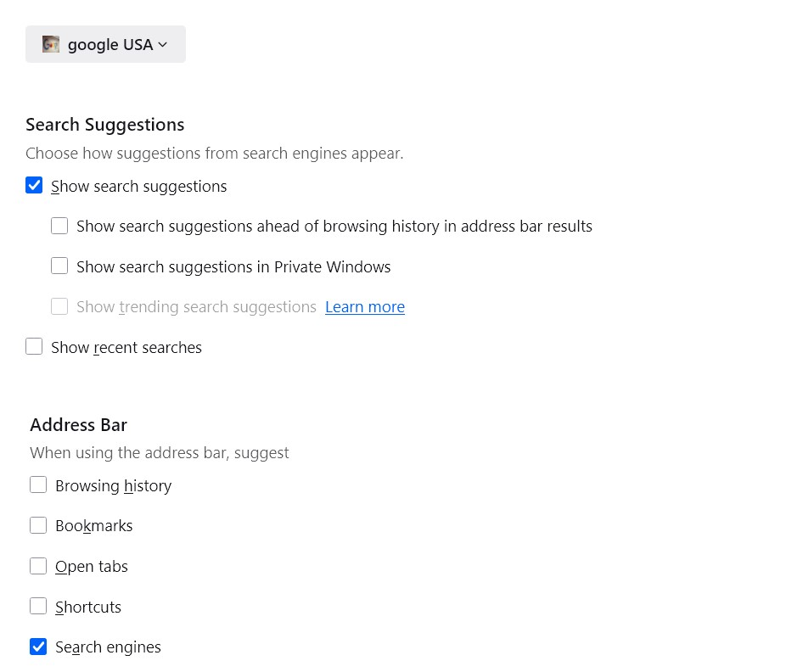The width and height of the screenshot is (792, 672).
Task: Turn on Bookmarks suggestions
Action: [38, 525]
